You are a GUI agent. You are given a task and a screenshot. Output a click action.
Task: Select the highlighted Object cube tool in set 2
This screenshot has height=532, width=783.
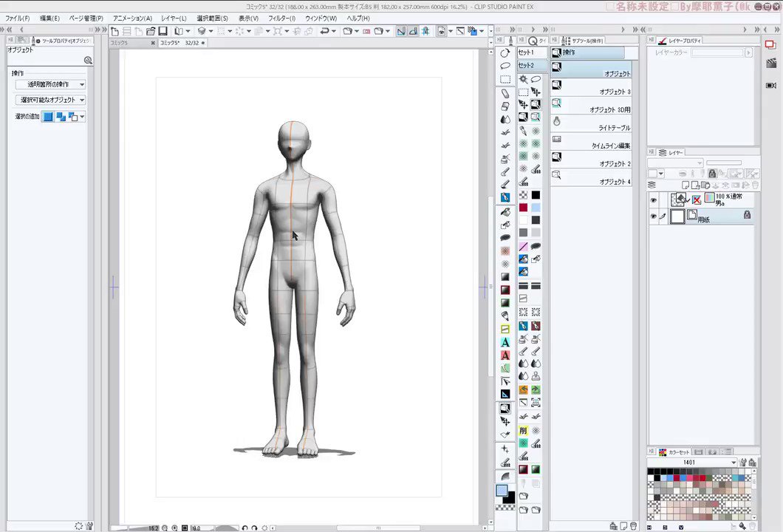[536, 104]
